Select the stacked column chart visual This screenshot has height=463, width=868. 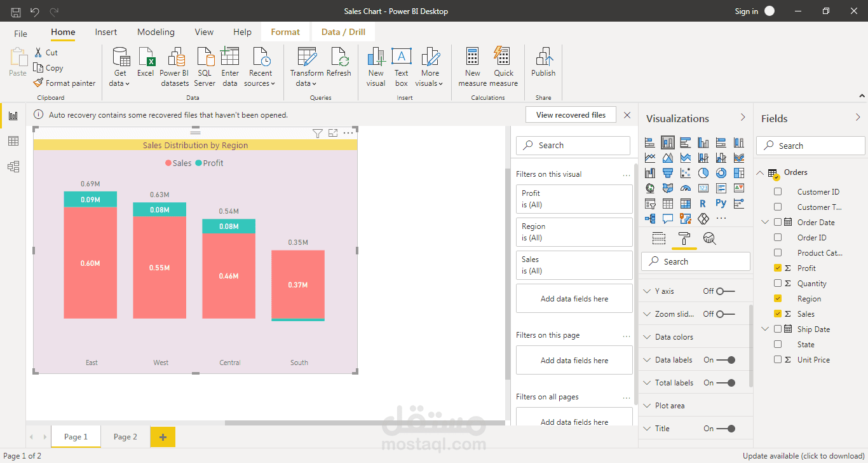point(668,142)
